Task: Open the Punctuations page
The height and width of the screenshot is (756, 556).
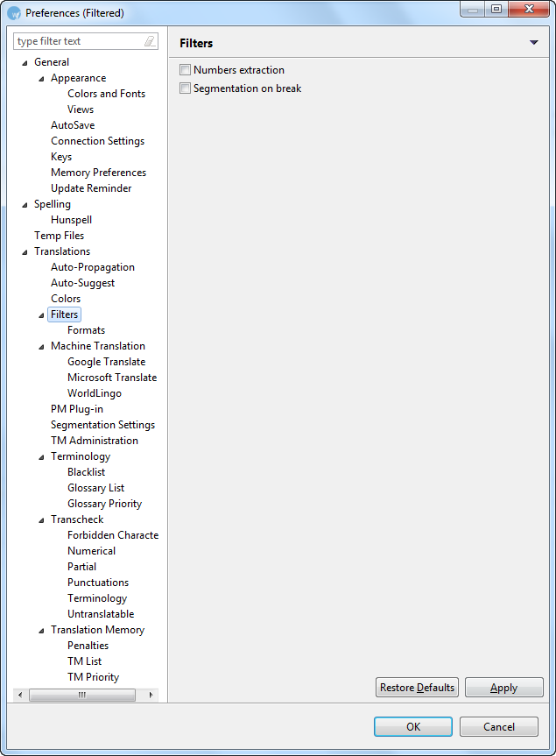Action: (98, 583)
